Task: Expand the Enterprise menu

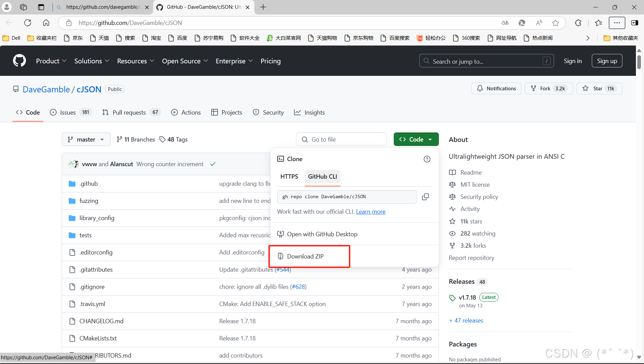Action: [234, 61]
